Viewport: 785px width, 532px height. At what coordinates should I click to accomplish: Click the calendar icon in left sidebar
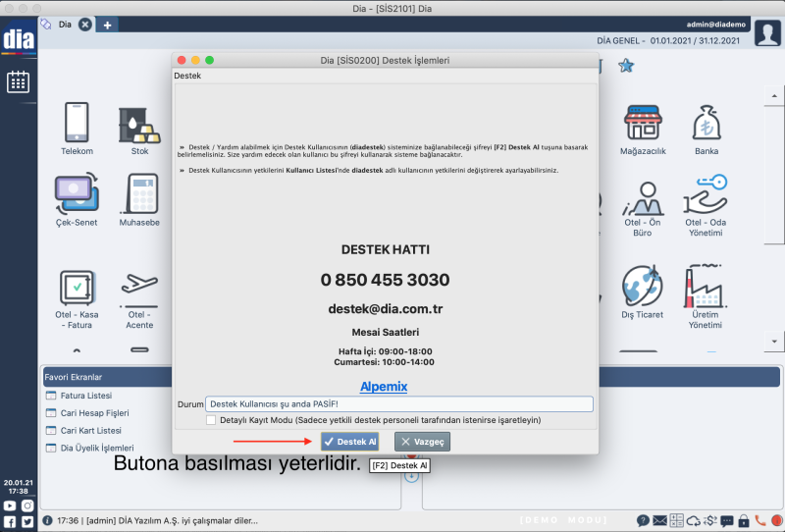[x=18, y=81]
